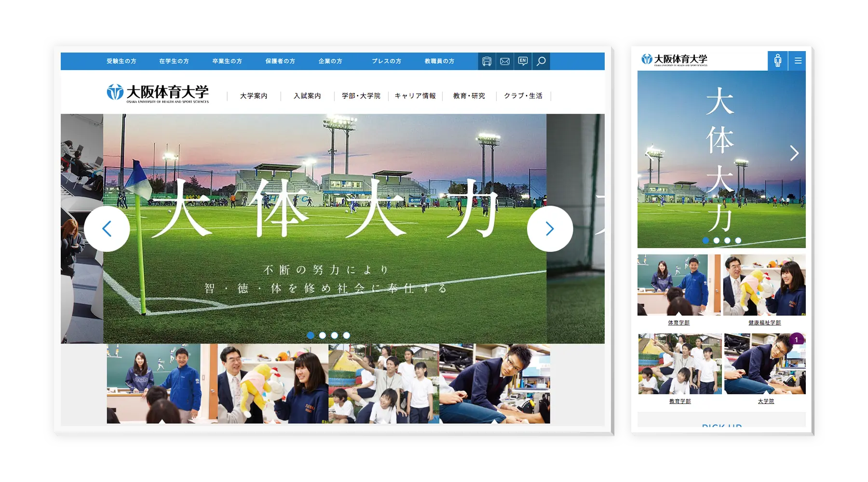Click 健康福祉学部 link in mobile view
Viewport: 868px width, 482px height.
click(x=765, y=322)
